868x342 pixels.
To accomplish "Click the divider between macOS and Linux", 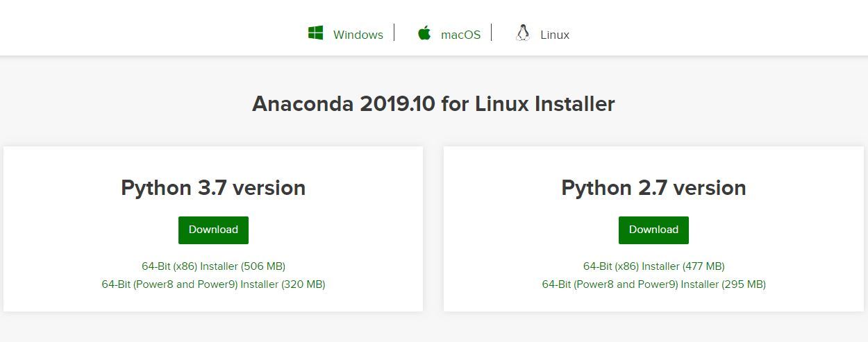I will coord(492,33).
